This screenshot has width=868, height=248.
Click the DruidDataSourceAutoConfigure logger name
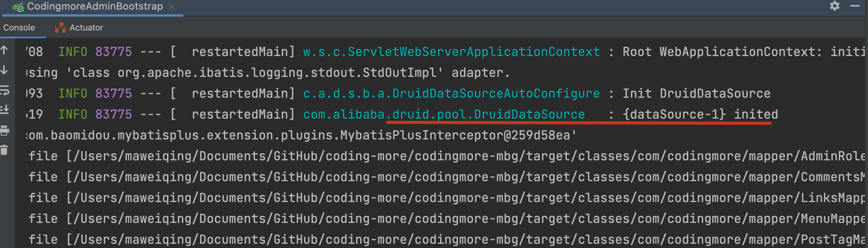451,93
